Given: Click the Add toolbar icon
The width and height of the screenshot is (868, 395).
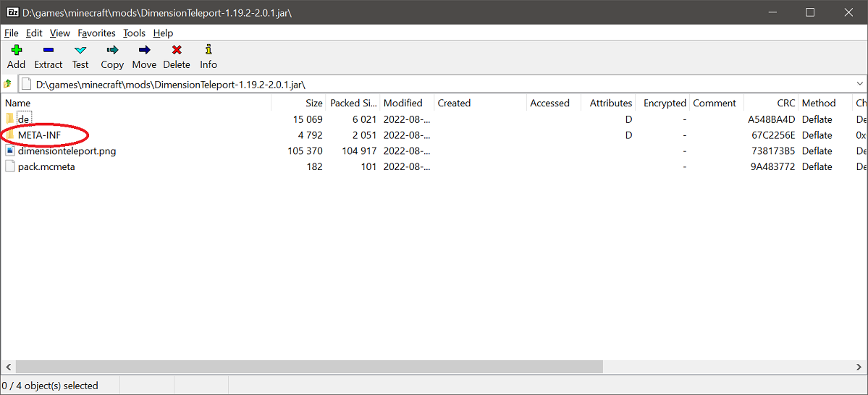Looking at the screenshot, I should coord(16,50).
